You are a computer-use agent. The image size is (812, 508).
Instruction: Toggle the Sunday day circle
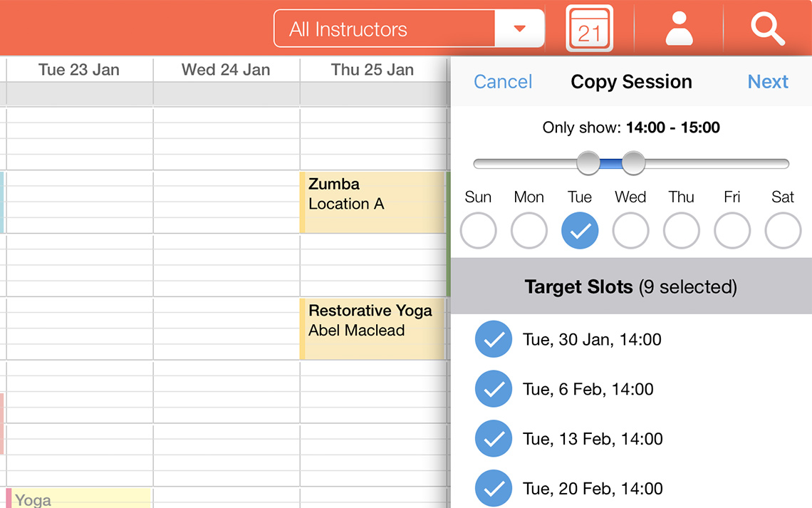point(478,230)
